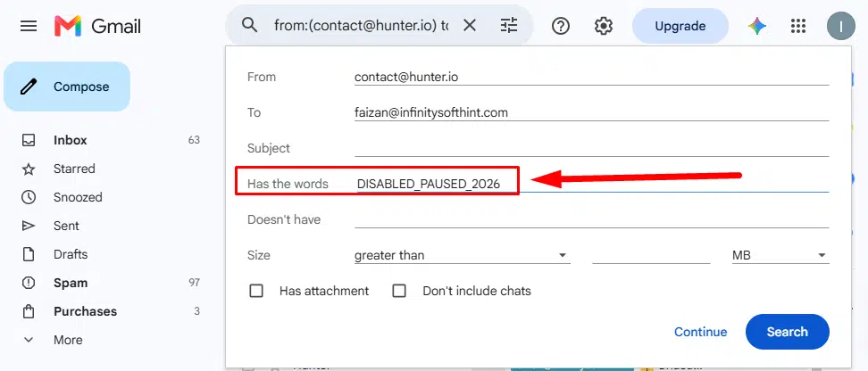Open the Inbox folder

71,140
